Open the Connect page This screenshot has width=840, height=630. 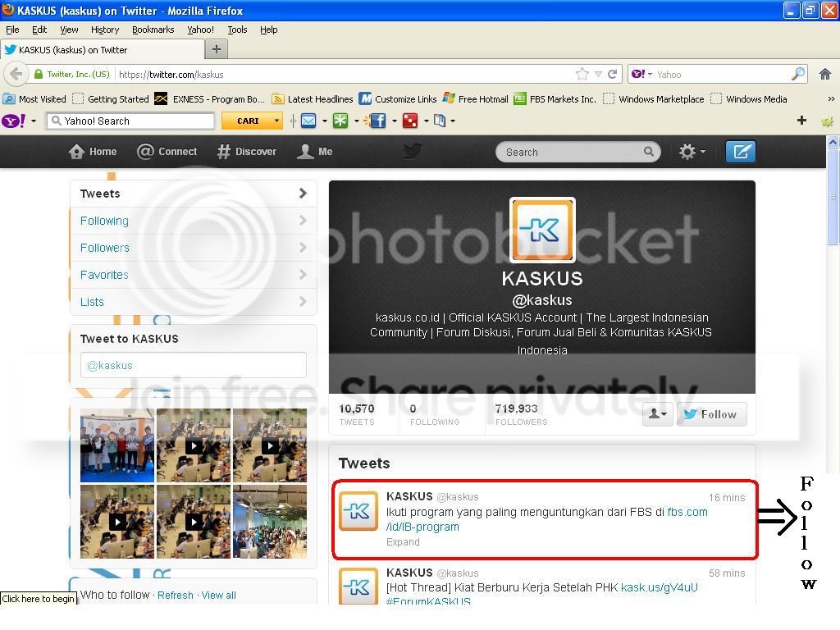click(167, 152)
